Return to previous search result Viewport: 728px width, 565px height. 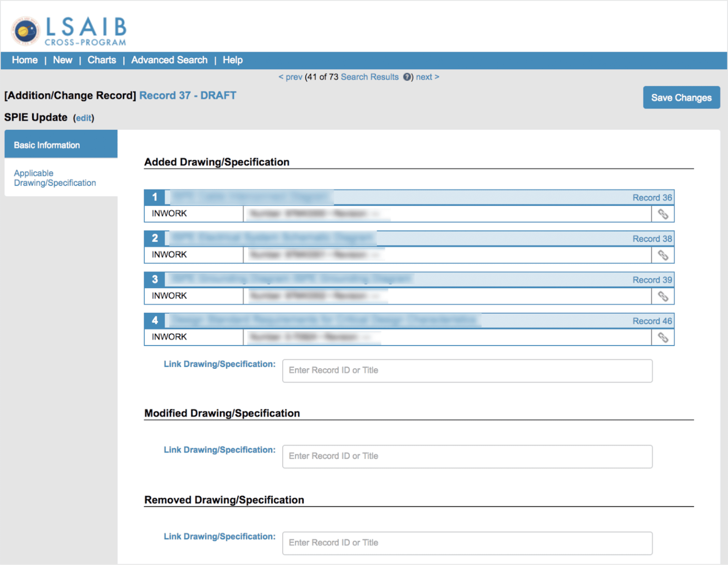292,77
